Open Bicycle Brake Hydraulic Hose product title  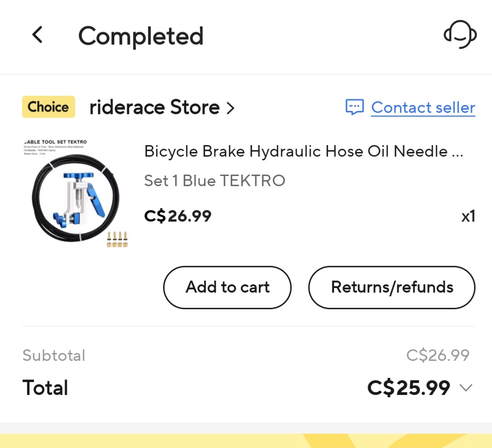[x=304, y=151]
